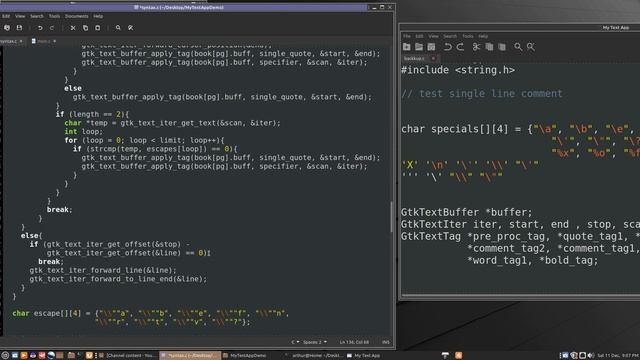Open the Help menu in the left editor
Viewport: 640px width, 360px height.
click(x=98, y=16)
